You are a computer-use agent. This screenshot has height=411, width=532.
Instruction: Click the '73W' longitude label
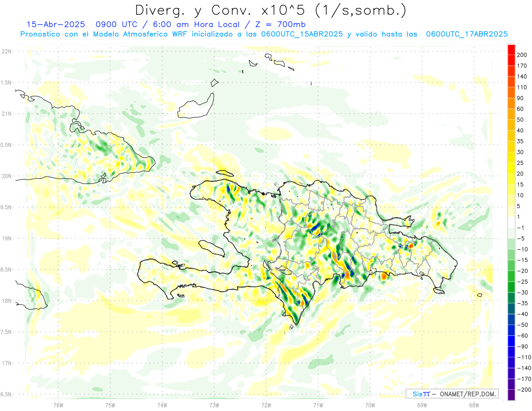coord(214,405)
